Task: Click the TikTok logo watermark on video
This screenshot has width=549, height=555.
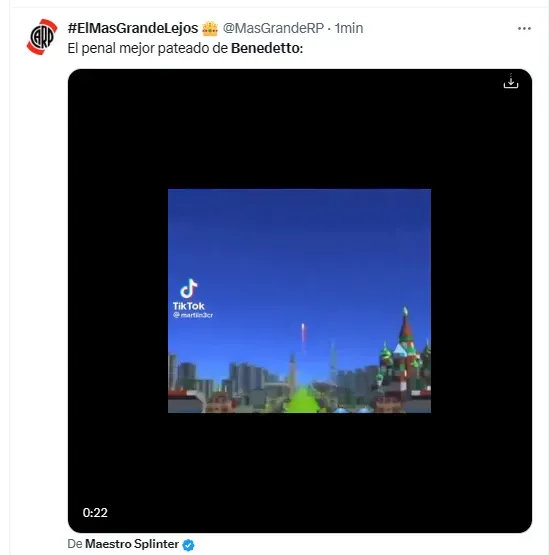Action: (189, 294)
